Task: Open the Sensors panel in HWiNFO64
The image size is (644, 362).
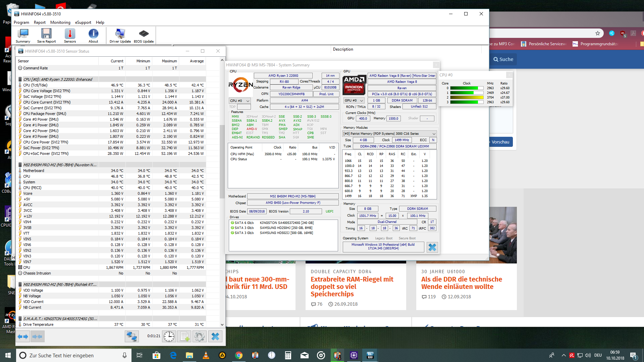Action: [70, 35]
